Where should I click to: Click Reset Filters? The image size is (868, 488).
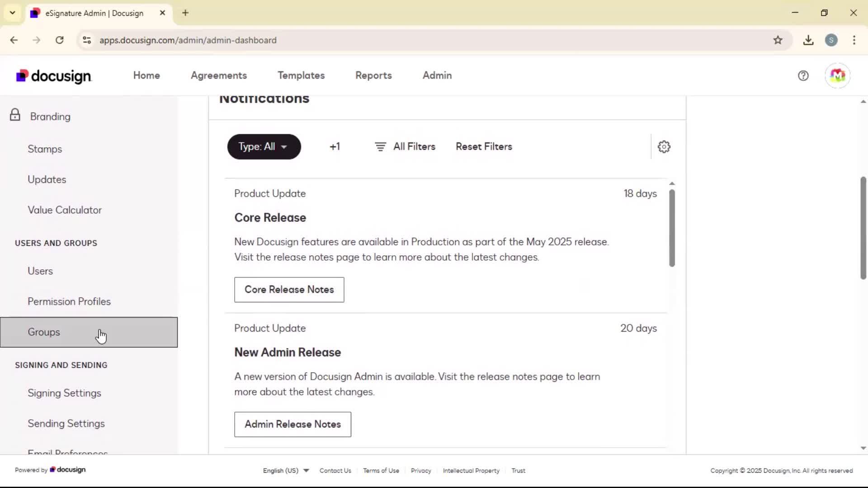(x=484, y=147)
